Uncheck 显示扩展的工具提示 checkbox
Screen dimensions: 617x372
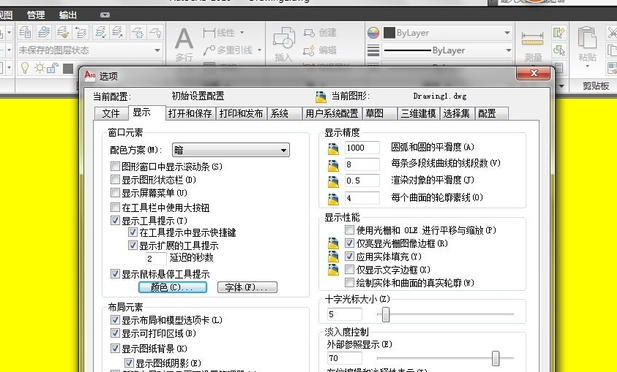pos(133,245)
